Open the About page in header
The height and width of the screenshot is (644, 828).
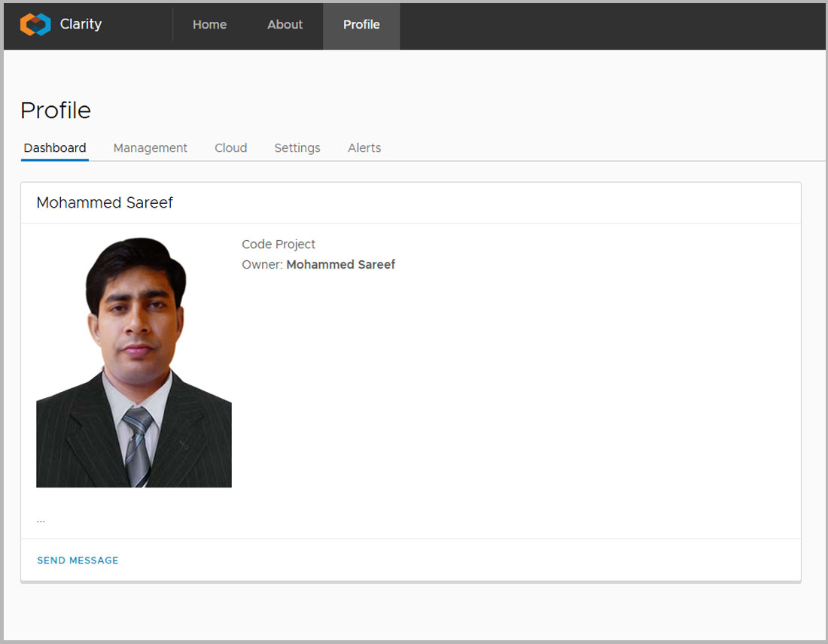[x=285, y=25]
